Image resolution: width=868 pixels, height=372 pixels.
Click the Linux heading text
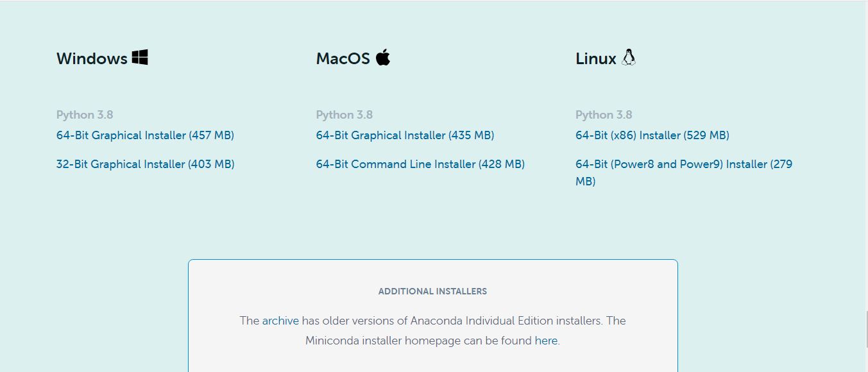[x=596, y=58]
